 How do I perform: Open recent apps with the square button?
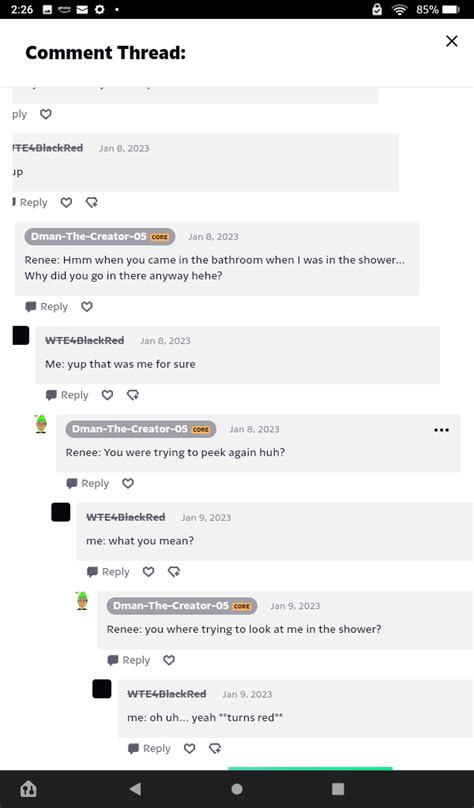click(338, 789)
